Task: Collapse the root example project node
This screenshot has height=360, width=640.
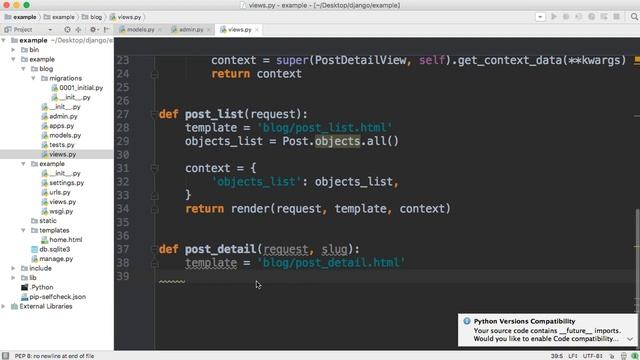Action: [x=4, y=40]
